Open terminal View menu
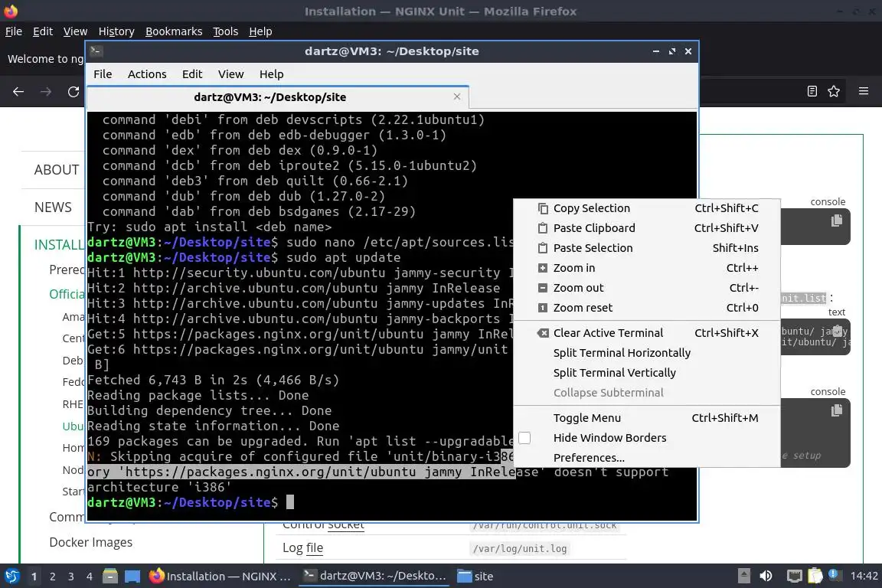The height and width of the screenshot is (588, 882). pyautogui.click(x=230, y=74)
